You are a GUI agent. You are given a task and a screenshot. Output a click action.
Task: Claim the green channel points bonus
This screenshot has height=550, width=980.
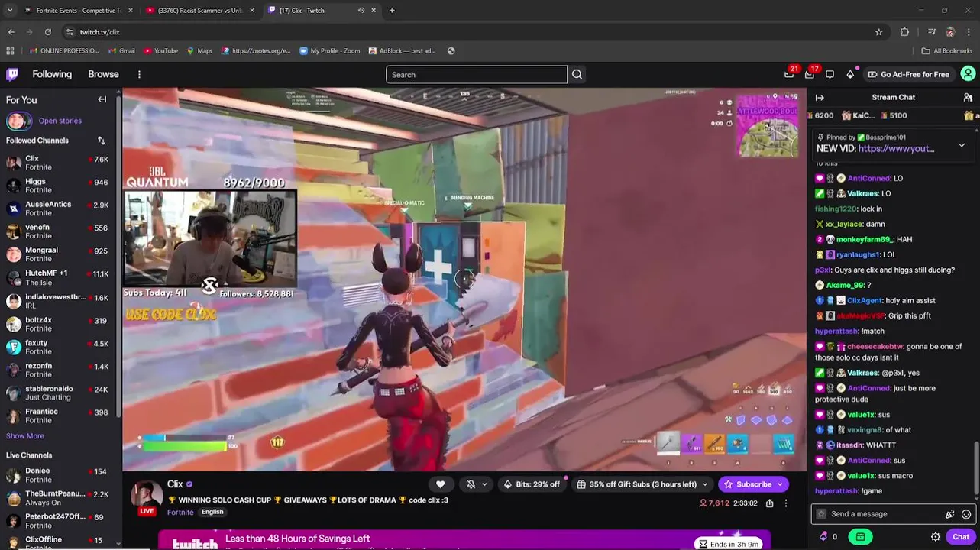pos(860,537)
